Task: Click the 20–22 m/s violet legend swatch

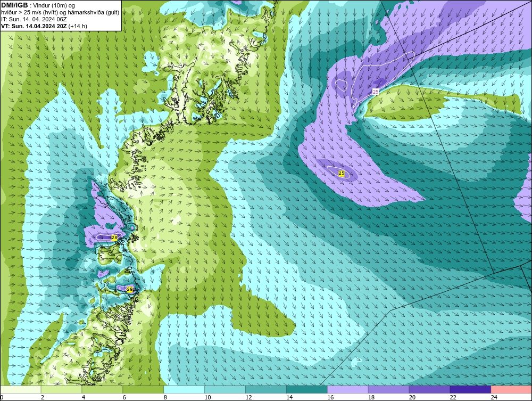Action: pyautogui.click(x=429, y=389)
